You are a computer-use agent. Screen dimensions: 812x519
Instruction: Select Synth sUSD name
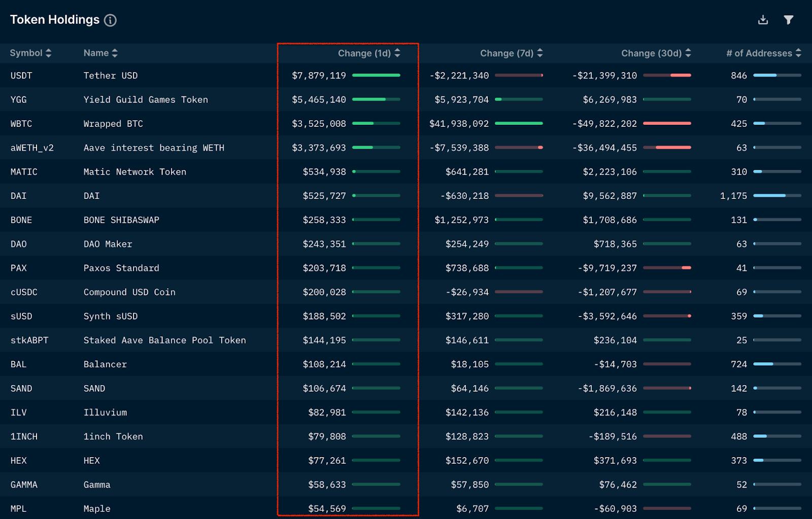click(111, 317)
